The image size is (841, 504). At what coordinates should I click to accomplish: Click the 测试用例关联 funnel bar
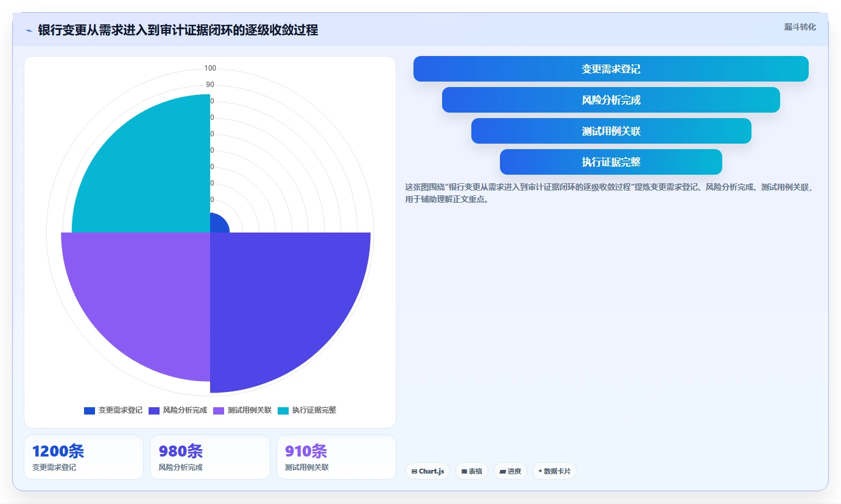coord(611,131)
